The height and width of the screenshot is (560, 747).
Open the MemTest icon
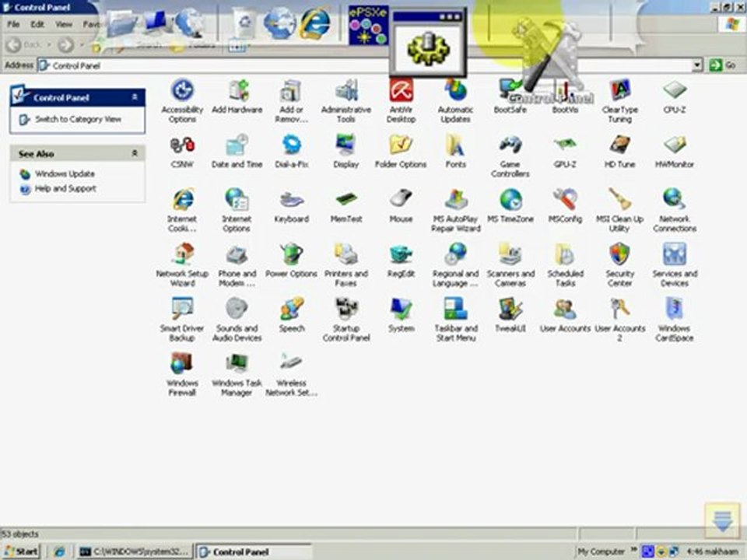point(346,205)
